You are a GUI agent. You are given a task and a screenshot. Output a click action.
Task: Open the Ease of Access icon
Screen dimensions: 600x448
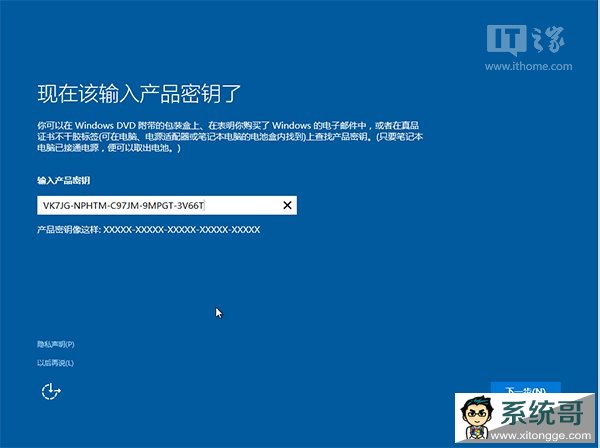click(51, 391)
